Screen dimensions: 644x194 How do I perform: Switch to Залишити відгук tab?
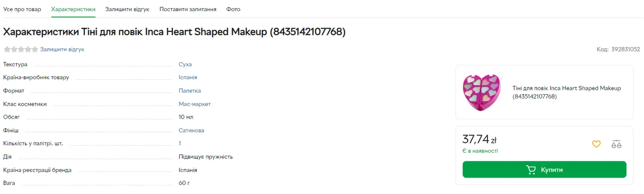(127, 9)
